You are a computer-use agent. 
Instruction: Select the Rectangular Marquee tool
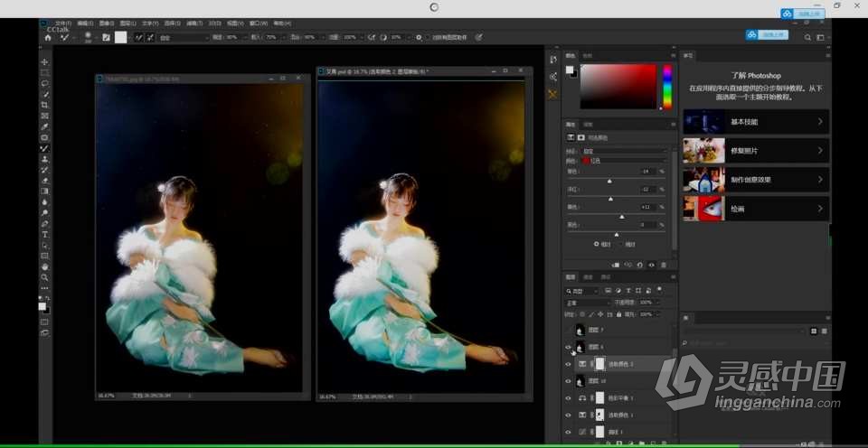point(45,72)
